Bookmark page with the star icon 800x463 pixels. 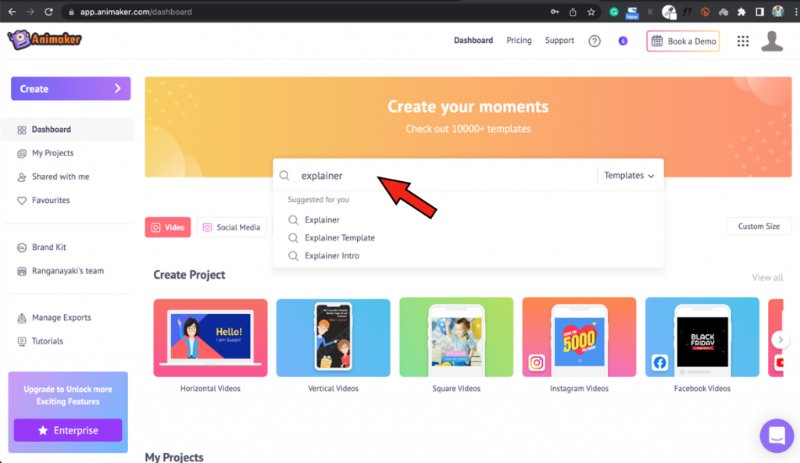click(x=591, y=12)
